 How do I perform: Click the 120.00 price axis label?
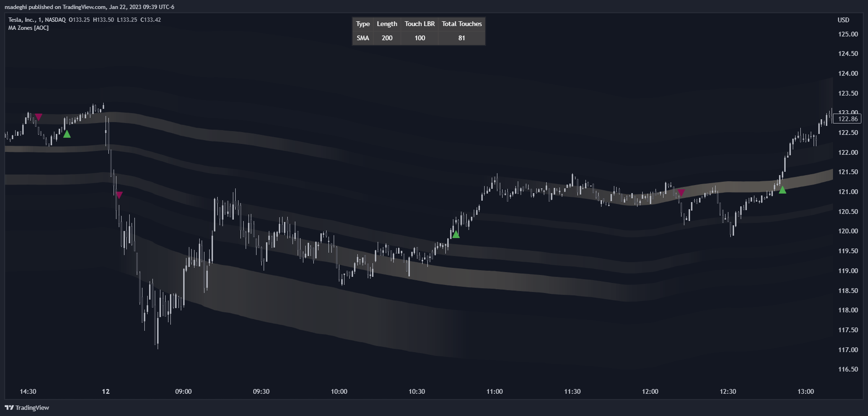848,231
